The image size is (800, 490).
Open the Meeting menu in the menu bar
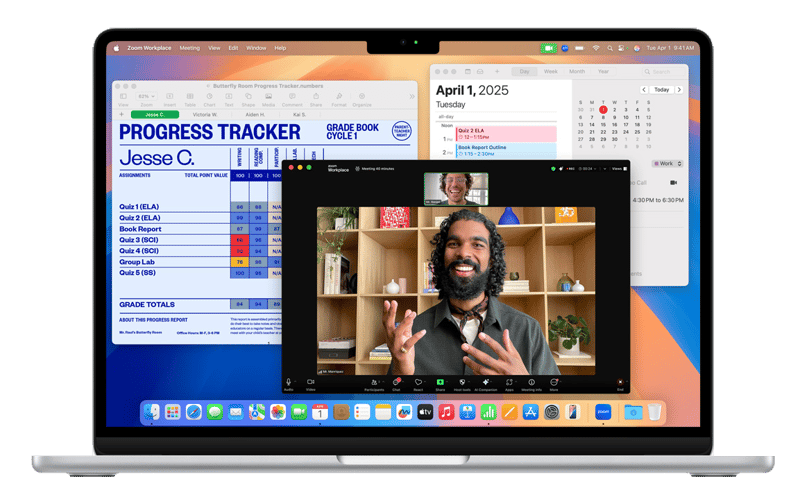pos(189,48)
